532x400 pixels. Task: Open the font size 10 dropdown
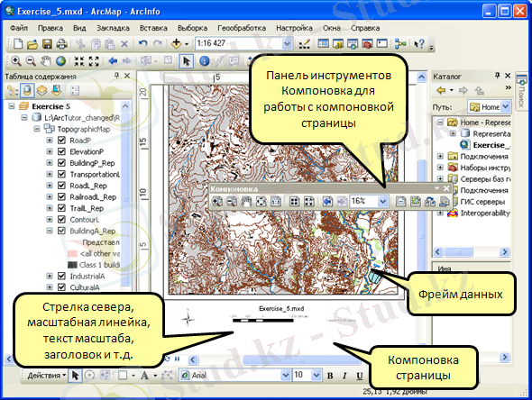[x=316, y=376]
